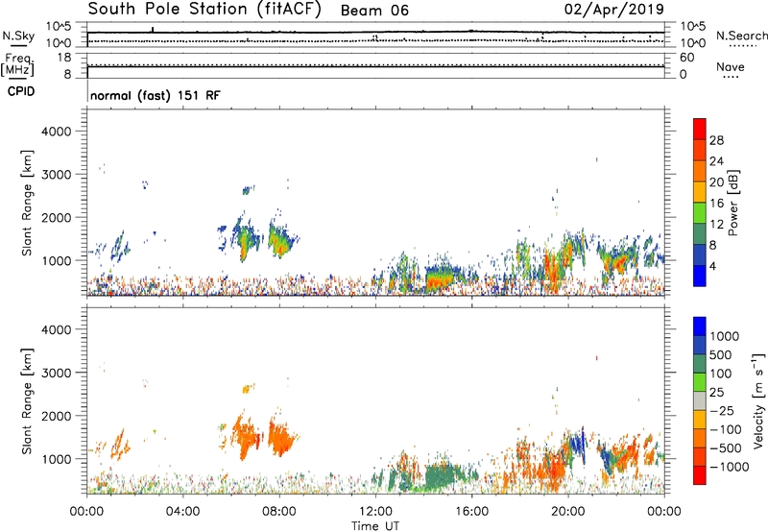This screenshot has width=768, height=532.
Task: Click the 'normal (fast) 151 RF' text
Action: [x=156, y=95]
